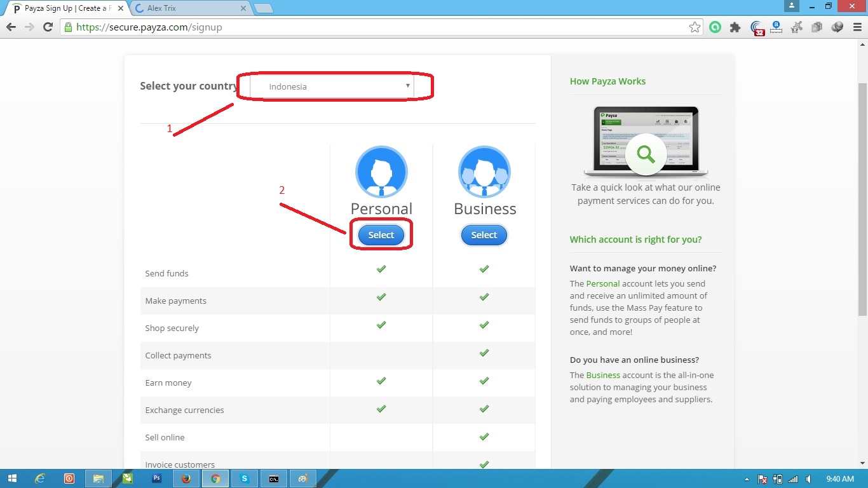This screenshot has width=868, height=488.
Task: Click the green padlock security icon
Action: pos(68,27)
